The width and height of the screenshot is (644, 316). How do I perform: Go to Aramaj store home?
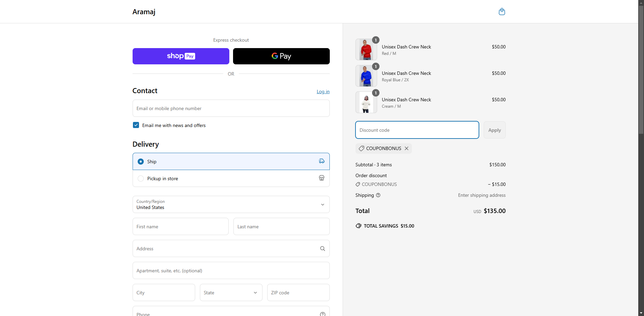point(144,12)
